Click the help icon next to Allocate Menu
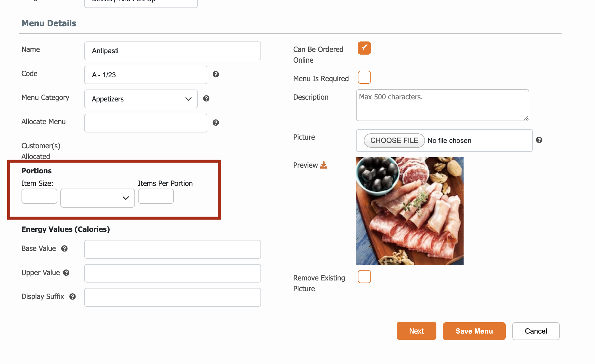The width and height of the screenshot is (595, 364). coord(216,123)
